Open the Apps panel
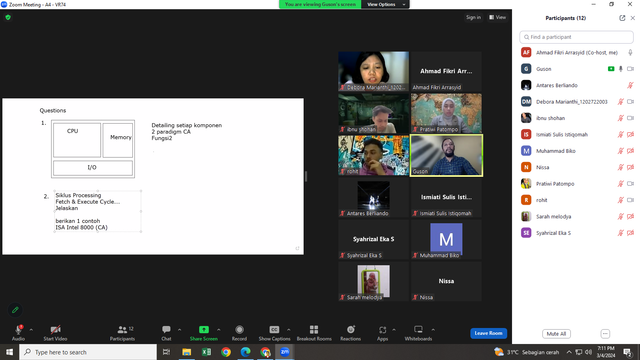 [x=382, y=333]
